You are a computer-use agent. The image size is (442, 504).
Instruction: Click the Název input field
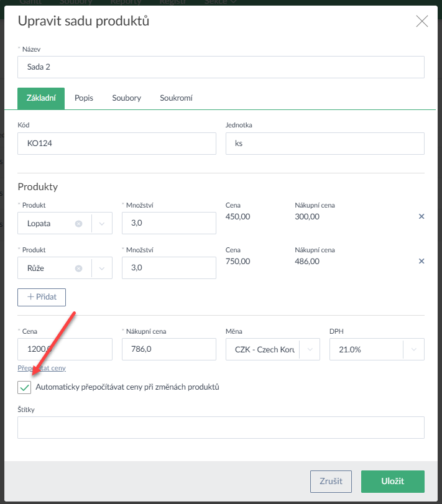pyautogui.click(x=221, y=67)
